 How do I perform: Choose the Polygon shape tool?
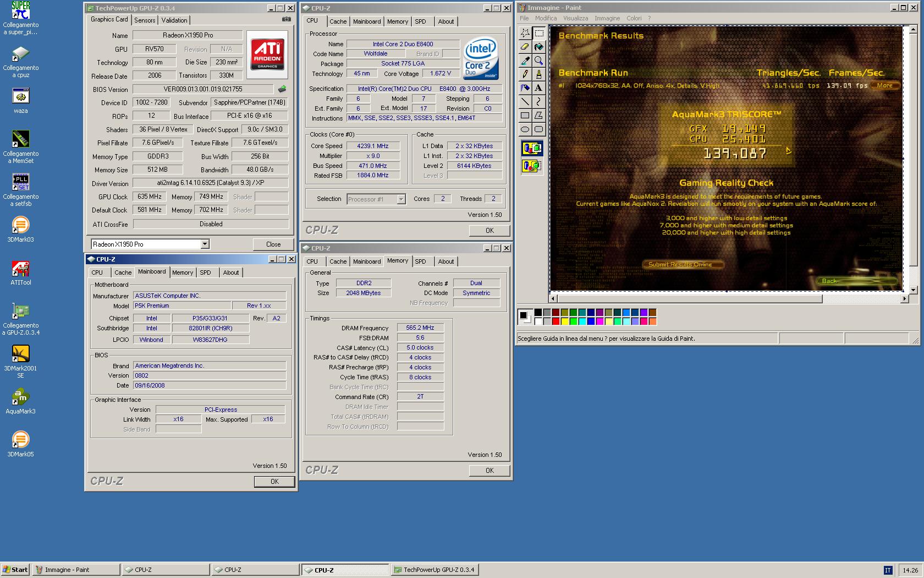click(538, 116)
